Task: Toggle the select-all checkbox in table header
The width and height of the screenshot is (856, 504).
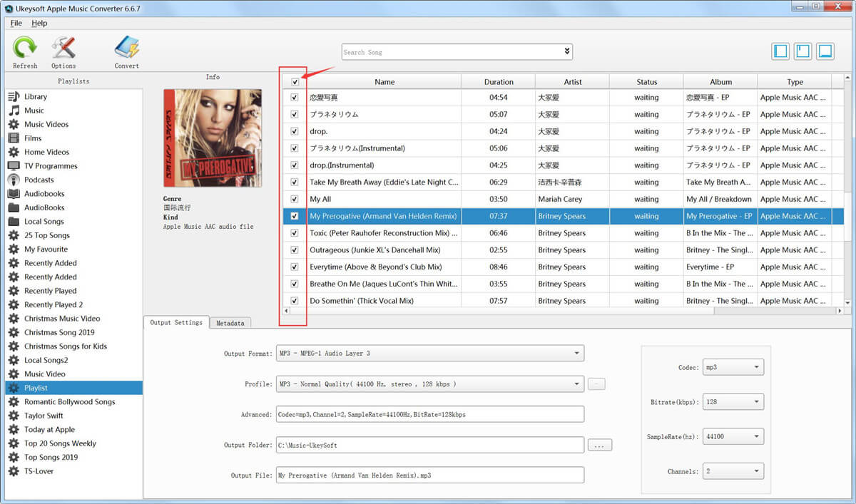Action: pos(295,82)
